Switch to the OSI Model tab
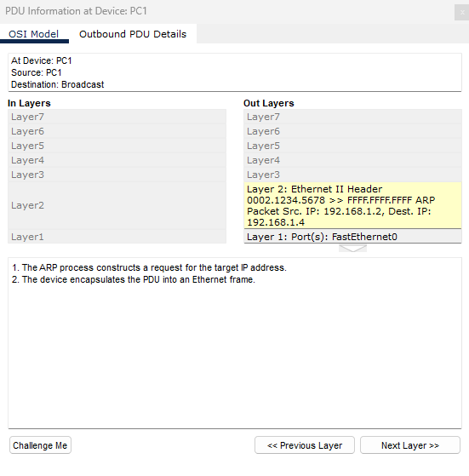 [x=34, y=34]
